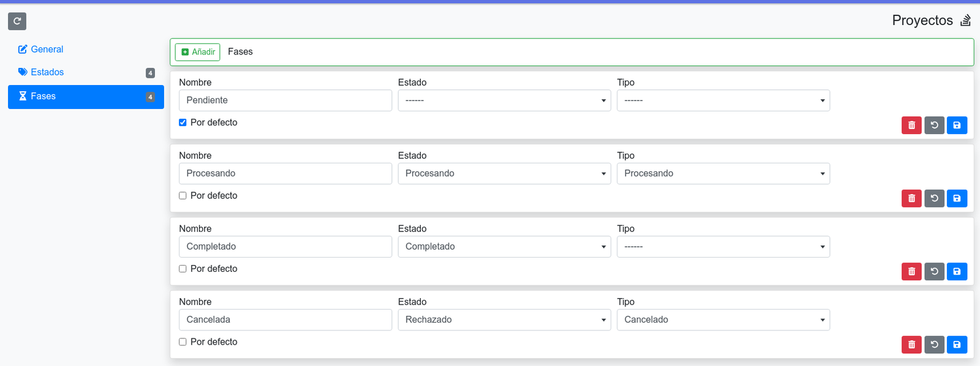Undo changes on the Procesando phase row

coord(934,198)
